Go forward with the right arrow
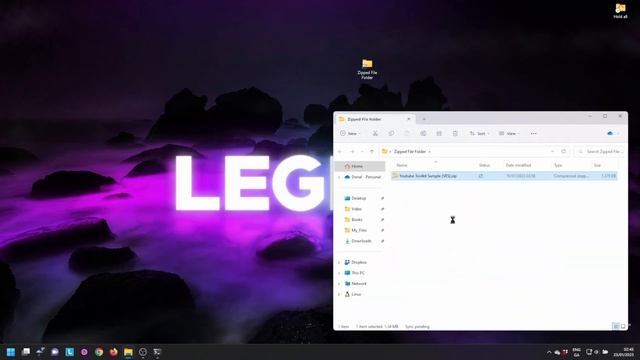The image size is (640, 360). [x=352, y=151]
